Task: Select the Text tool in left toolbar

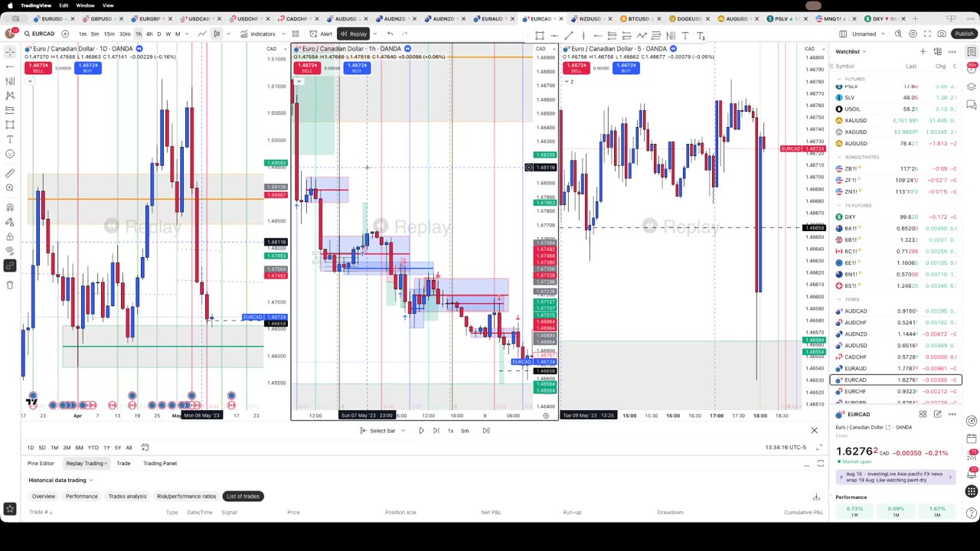Action: [x=10, y=139]
